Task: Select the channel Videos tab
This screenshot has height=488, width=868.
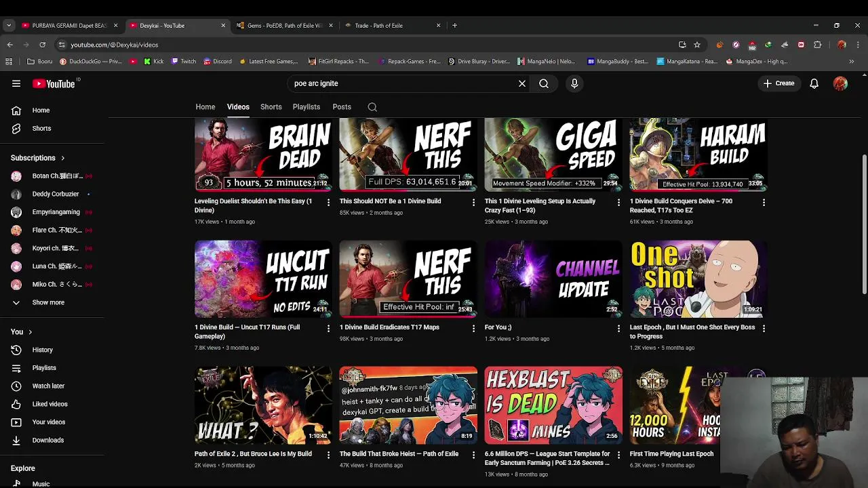Action: tap(238, 106)
